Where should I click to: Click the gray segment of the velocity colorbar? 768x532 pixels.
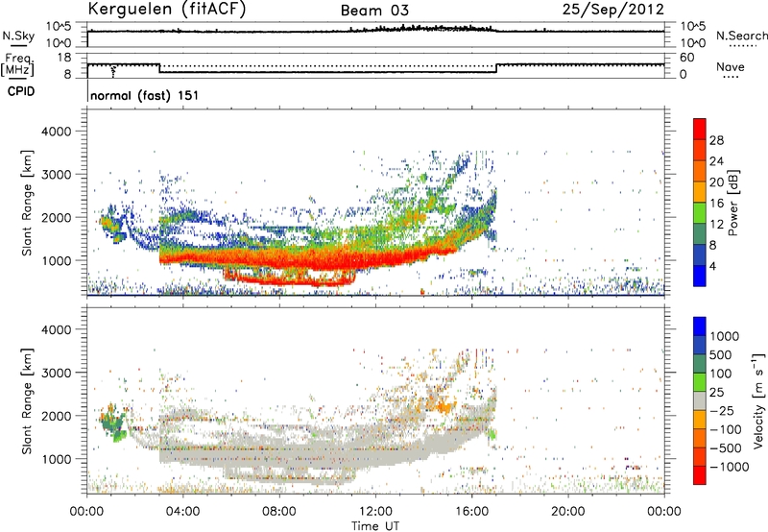[700, 401]
